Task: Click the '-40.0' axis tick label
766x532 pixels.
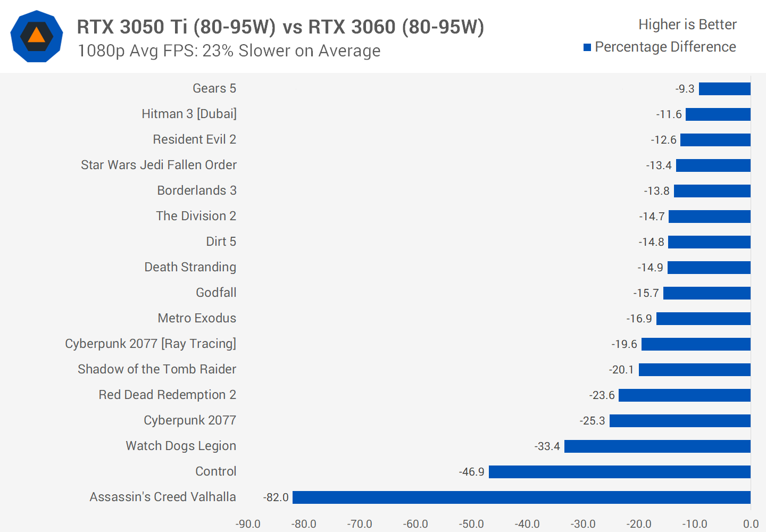Action: pyautogui.click(x=527, y=524)
